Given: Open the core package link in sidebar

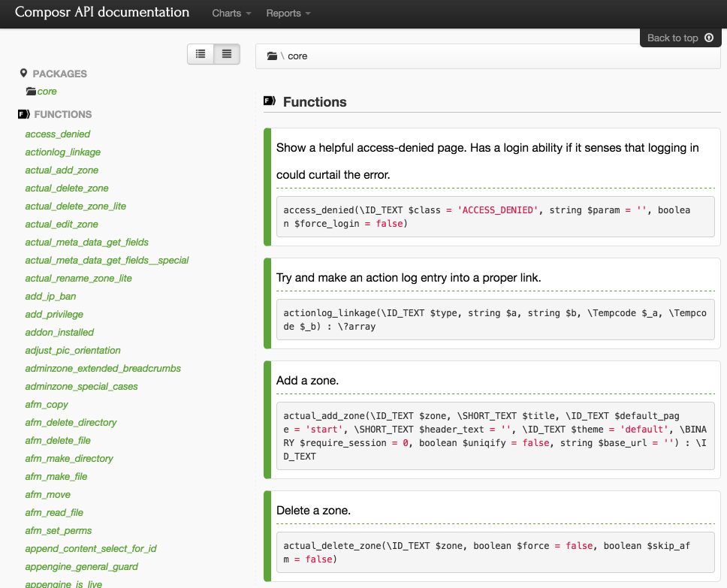Looking at the screenshot, I should coord(47,92).
